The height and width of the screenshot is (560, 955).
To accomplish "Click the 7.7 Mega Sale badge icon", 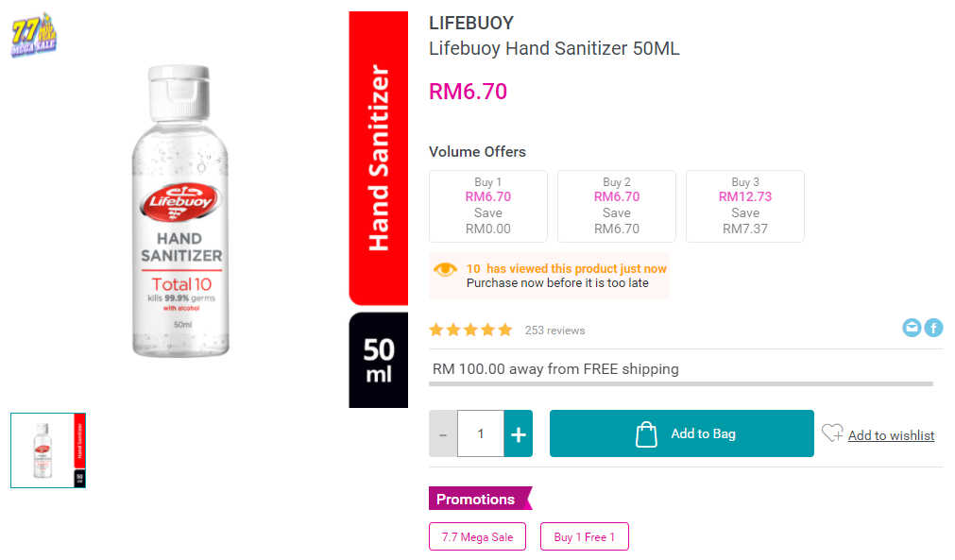I will (x=35, y=35).
